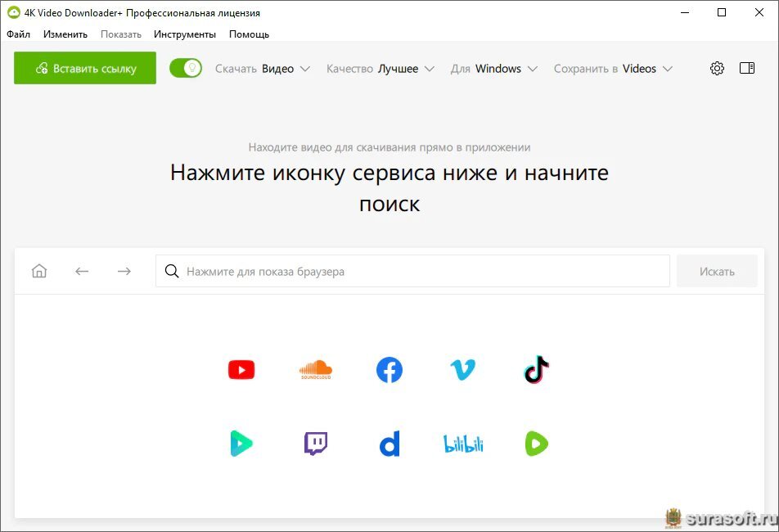The width and height of the screenshot is (779, 532).
Task: Select the TikTok service icon
Action: pyautogui.click(x=536, y=369)
